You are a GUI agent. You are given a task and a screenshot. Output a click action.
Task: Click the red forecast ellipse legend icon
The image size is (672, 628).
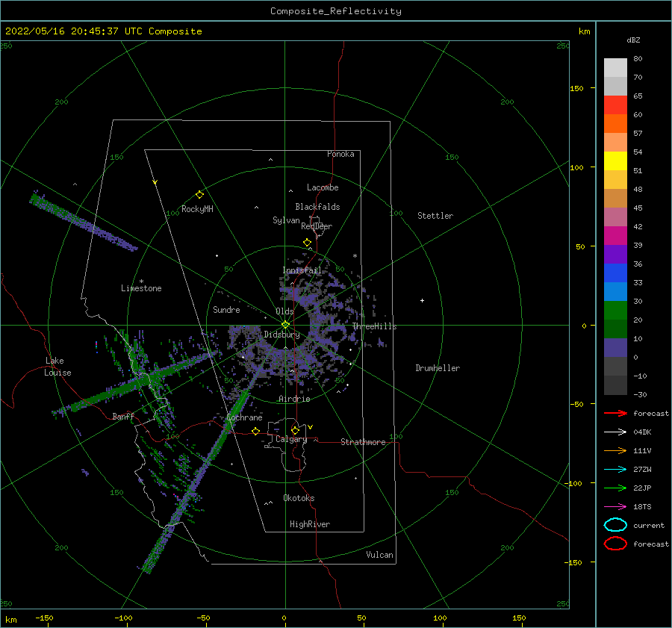click(615, 544)
